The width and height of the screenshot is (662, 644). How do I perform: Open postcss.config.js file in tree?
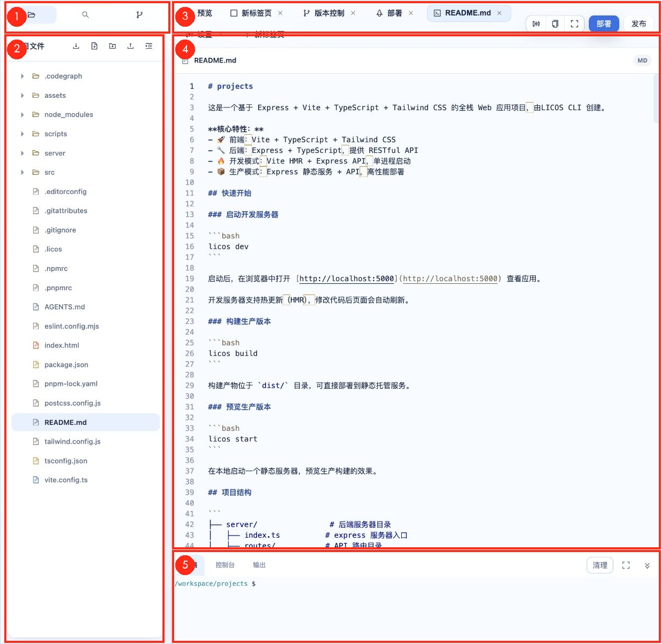pyautogui.click(x=85, y=403)
